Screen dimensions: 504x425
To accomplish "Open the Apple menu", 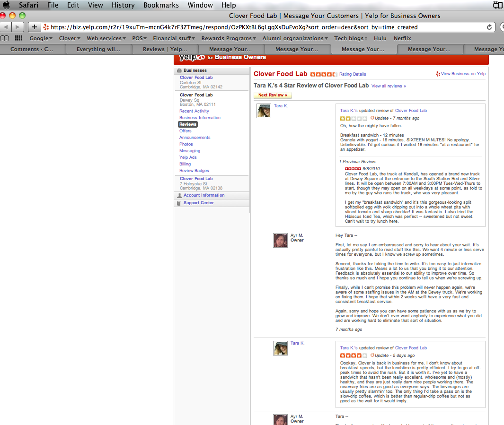I will coord(7,5).
